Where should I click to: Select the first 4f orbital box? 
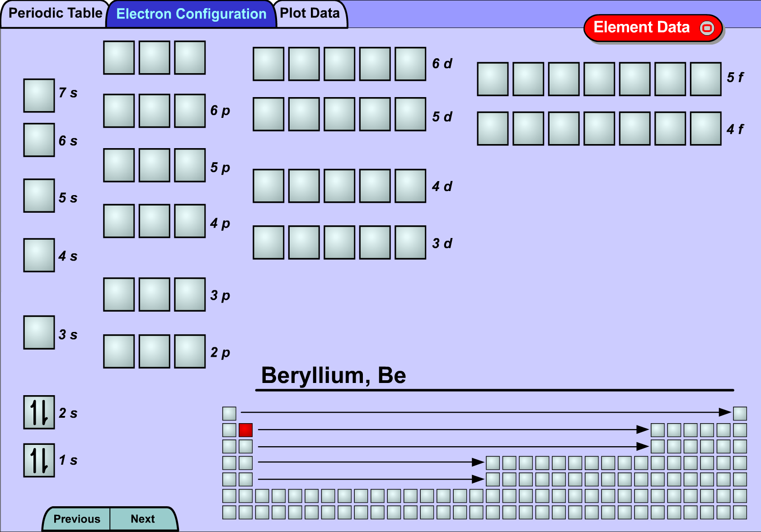(x=493, y=129)
